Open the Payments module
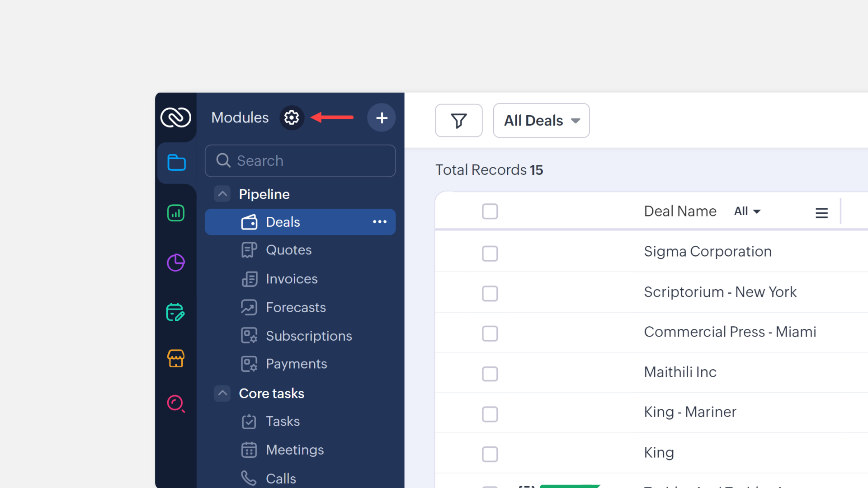The image size is (868, 488). pos(296,364)
